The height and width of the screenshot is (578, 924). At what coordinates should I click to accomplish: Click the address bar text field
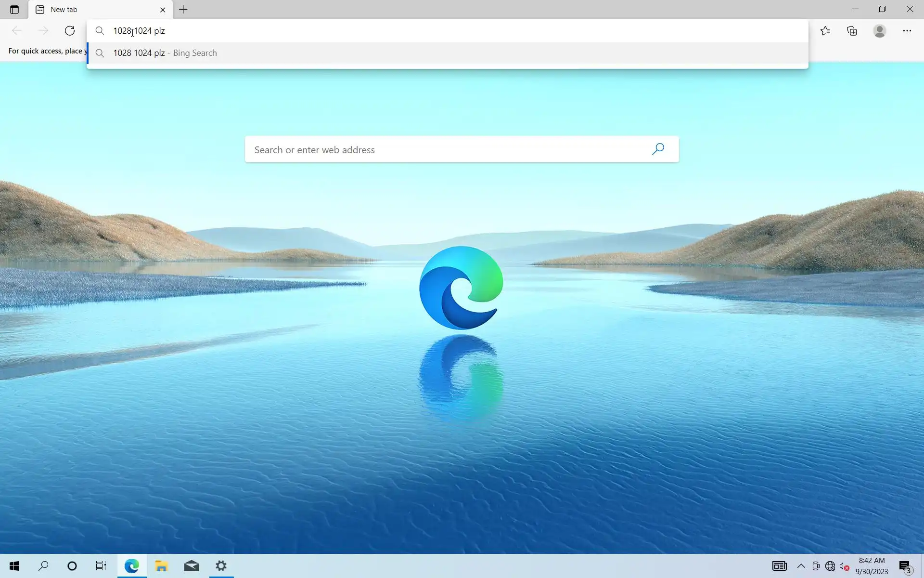pyautogui.click(x=433, y=31)
